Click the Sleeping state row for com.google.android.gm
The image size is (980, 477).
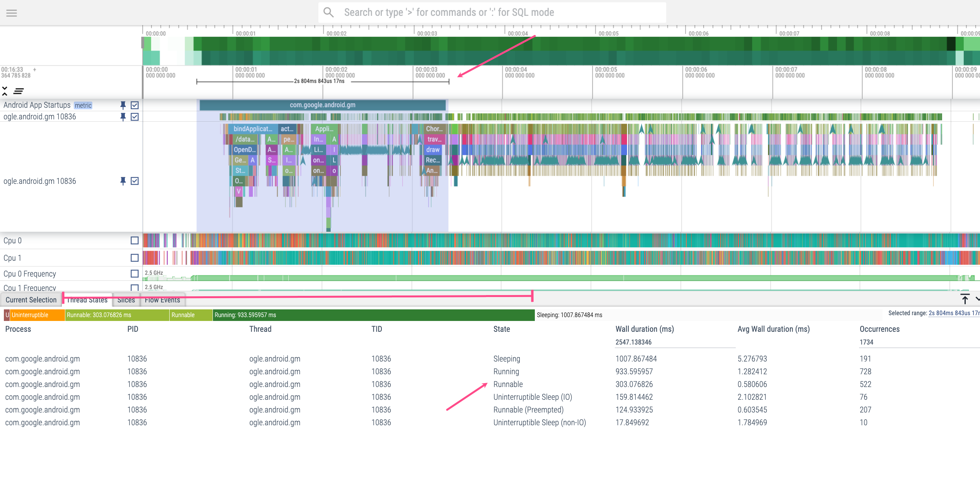tap(491, 358)
